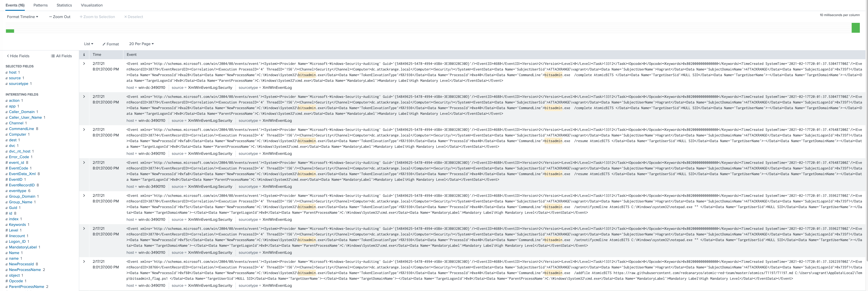The image size is (868, 291).
Task: Open the Group_Domain field
Action: coord(22,197)
